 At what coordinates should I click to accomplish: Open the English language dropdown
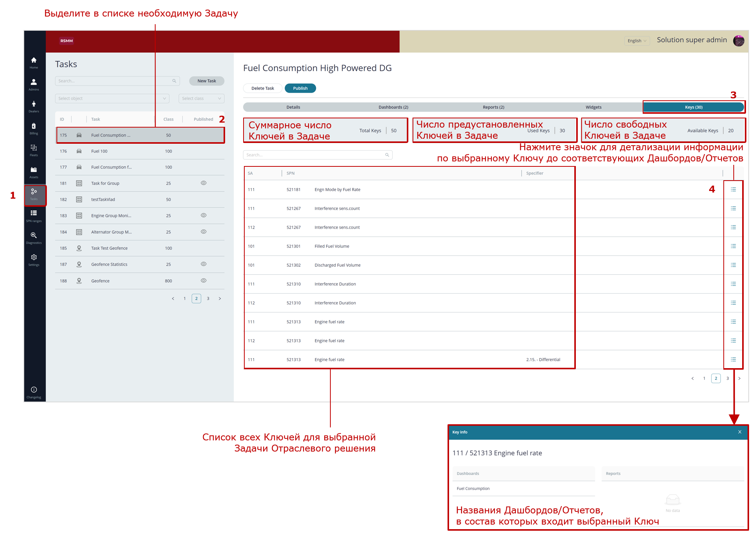point(637,41)
